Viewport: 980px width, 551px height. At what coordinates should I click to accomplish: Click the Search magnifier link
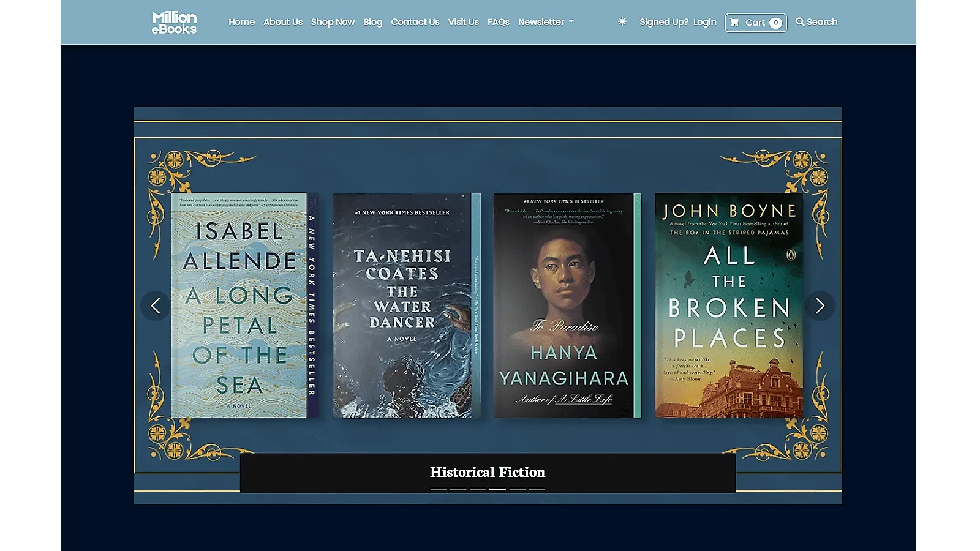point(816,22)
